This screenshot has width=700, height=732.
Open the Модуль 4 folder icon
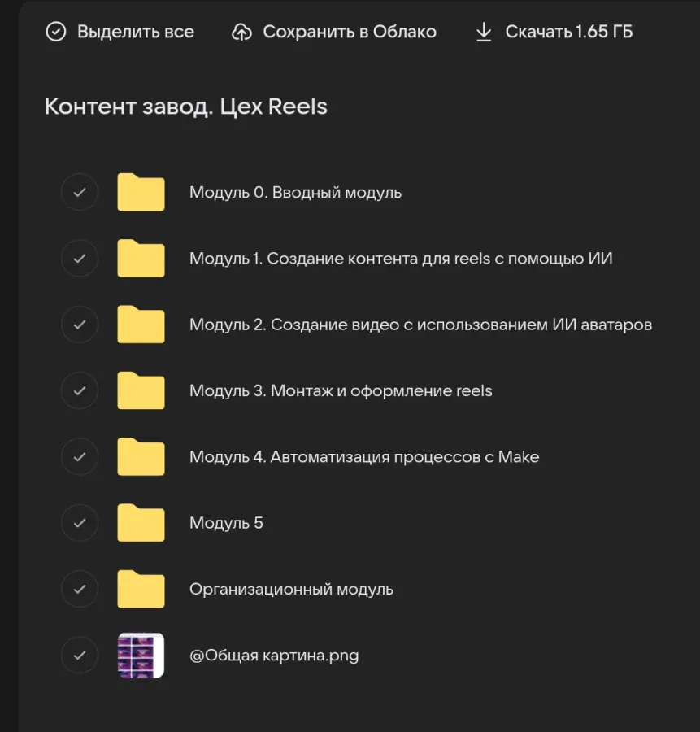[141, 456]
